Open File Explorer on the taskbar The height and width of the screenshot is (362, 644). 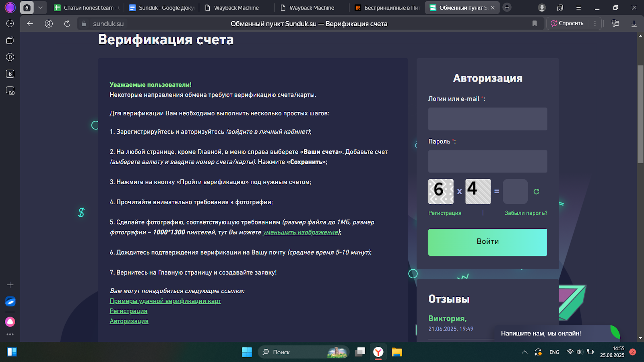(397, 352)
